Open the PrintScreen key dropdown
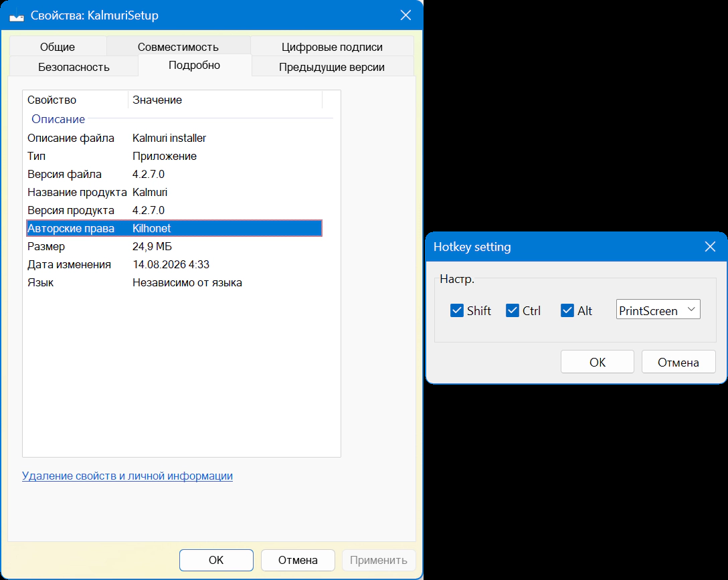The image size is (728, 580). click(658, 310)
